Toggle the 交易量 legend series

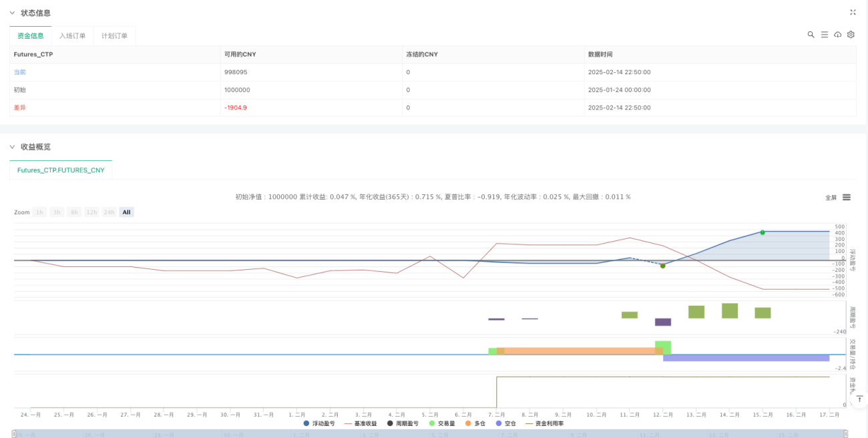442,423
